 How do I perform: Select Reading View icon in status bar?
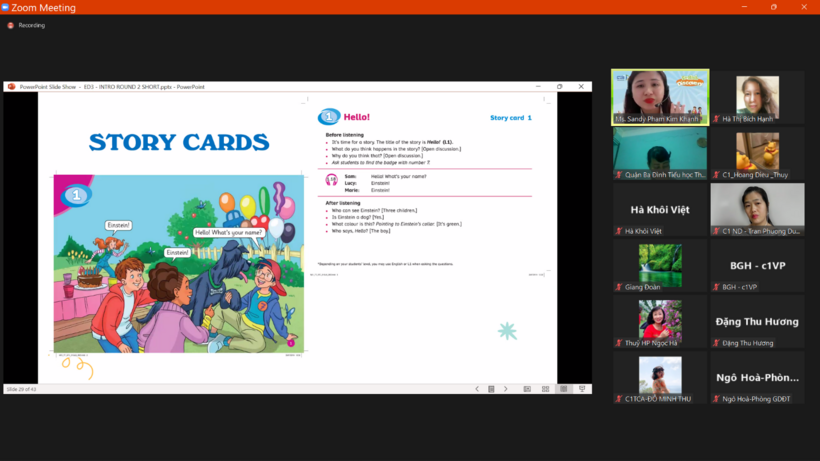(564, 389)
